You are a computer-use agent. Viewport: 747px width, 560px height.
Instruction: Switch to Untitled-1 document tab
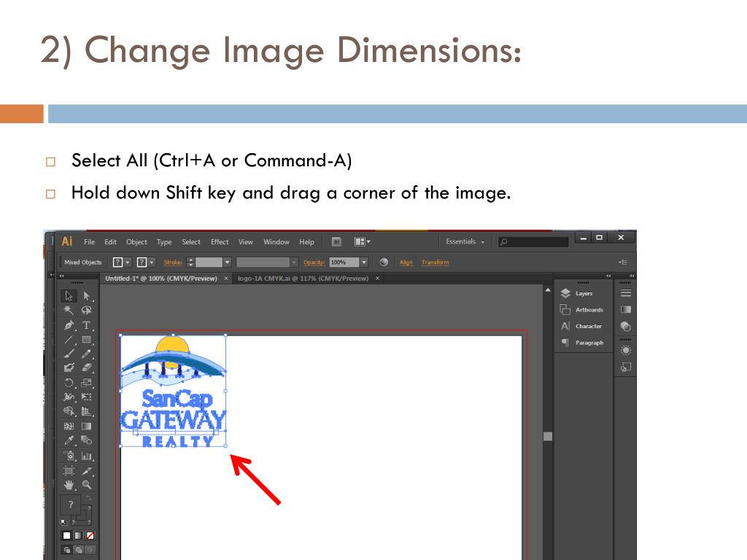161,279
